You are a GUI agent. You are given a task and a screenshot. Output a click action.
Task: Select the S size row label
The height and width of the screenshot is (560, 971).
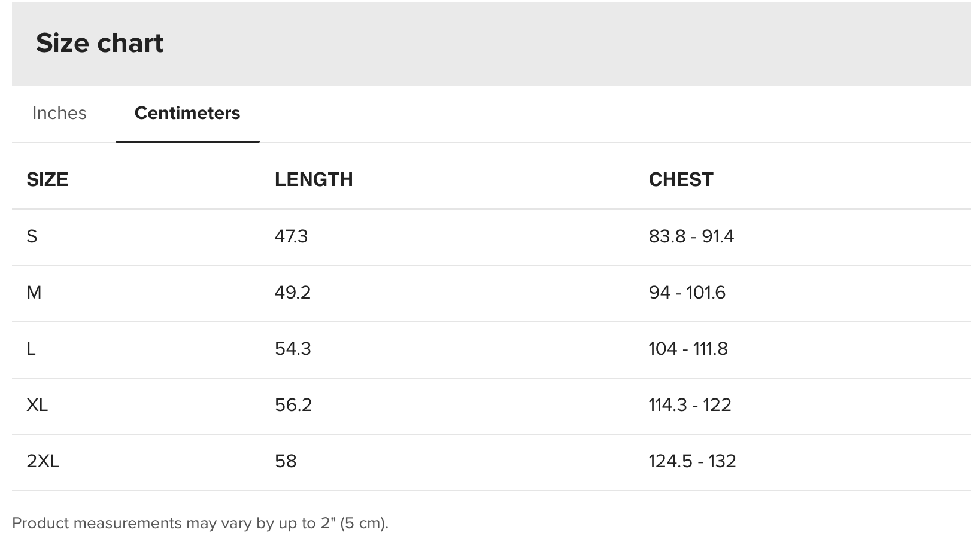point(32,236)
